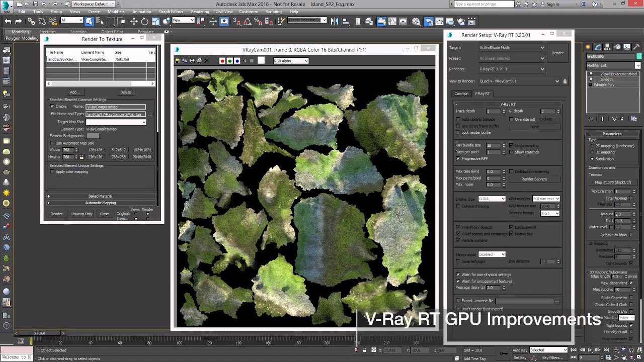
Task: Enable Apply color mapping checkbox
Action: 52,171
